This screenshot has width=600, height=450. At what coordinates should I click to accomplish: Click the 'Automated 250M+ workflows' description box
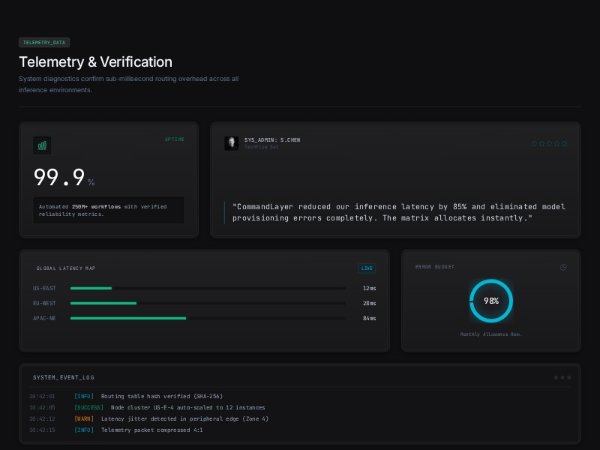pos(109,210)
